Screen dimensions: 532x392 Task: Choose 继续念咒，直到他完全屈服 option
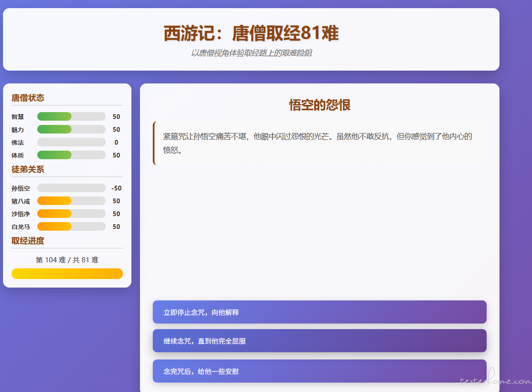pos(319,341)
